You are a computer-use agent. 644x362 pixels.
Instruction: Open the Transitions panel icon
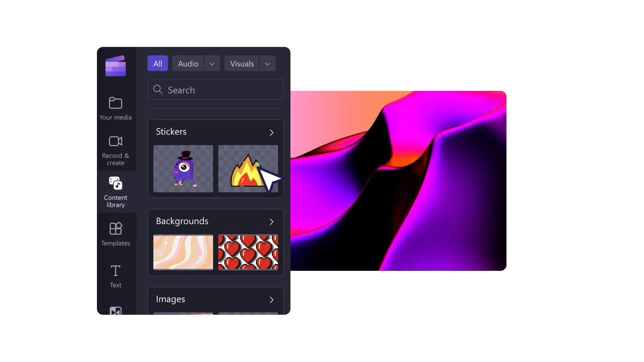115,312
